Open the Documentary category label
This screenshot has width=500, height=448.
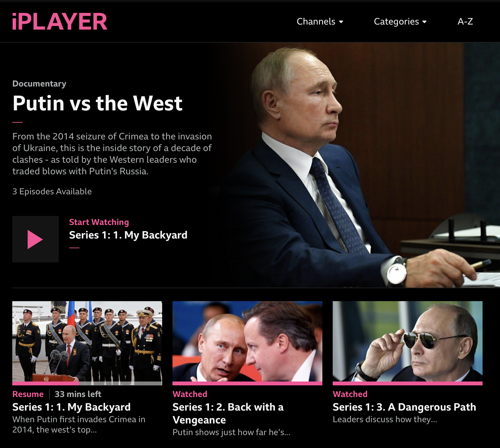click(x=39, y=84)
